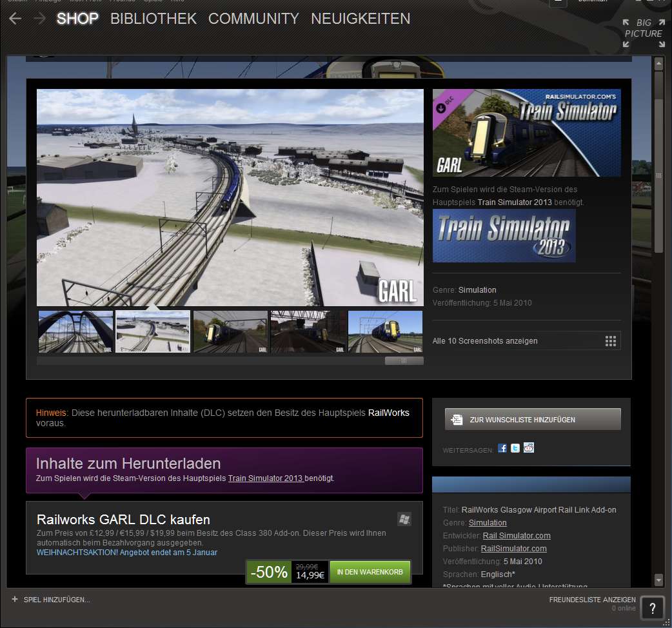Screen dimensions: 672x628
Task: Click the grid icon beside Alle 10 Screenshots
Action: (611, 341)
